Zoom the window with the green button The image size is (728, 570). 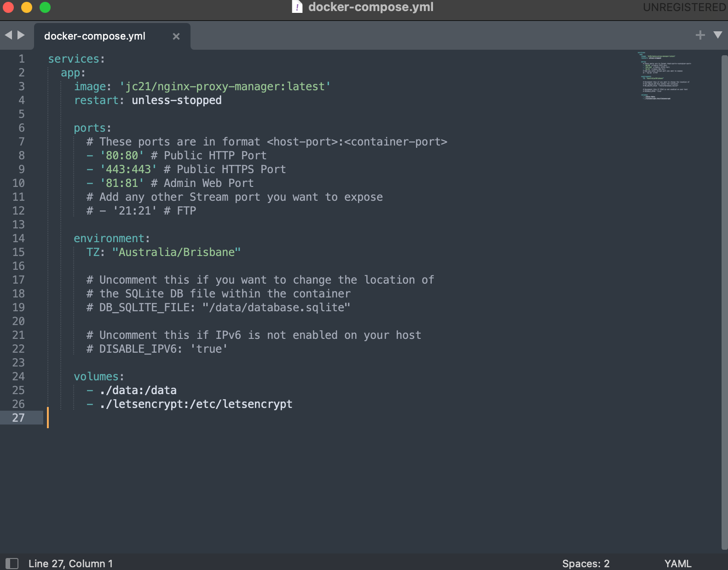[x=45, y=7]
